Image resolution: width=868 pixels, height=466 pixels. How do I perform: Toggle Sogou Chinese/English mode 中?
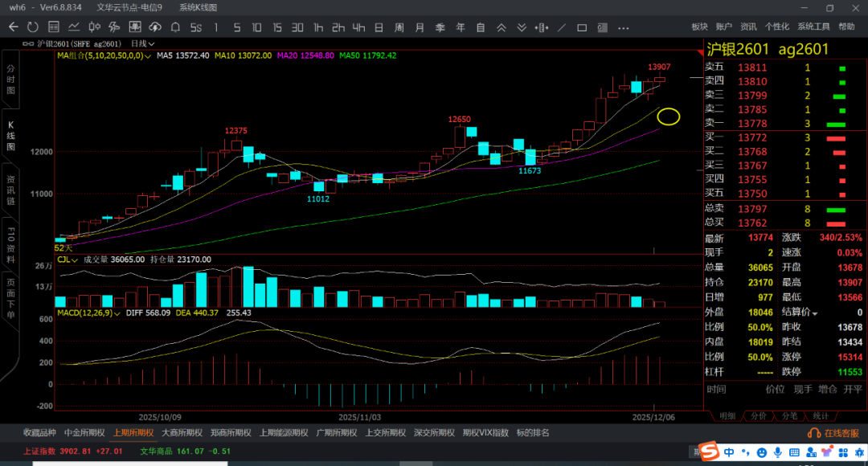point(729,452)
